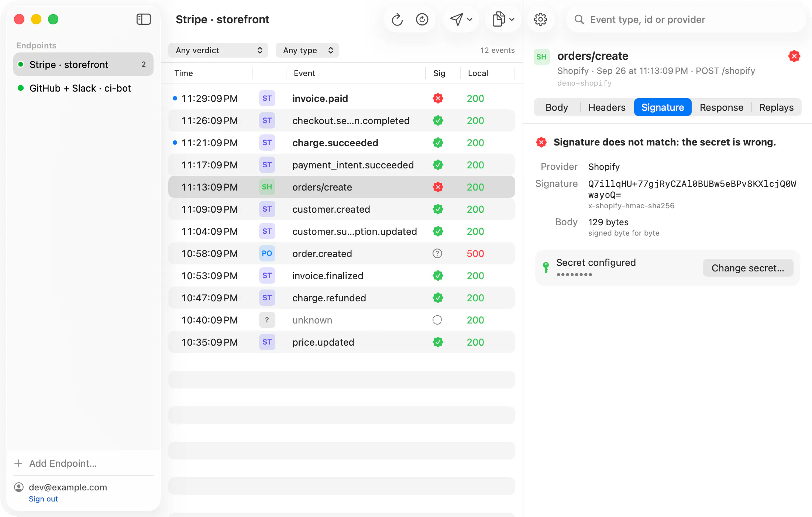This screenshot has height=517, width=812.
Task: Click red failed badge in detail header
Action: click(794, 56)
